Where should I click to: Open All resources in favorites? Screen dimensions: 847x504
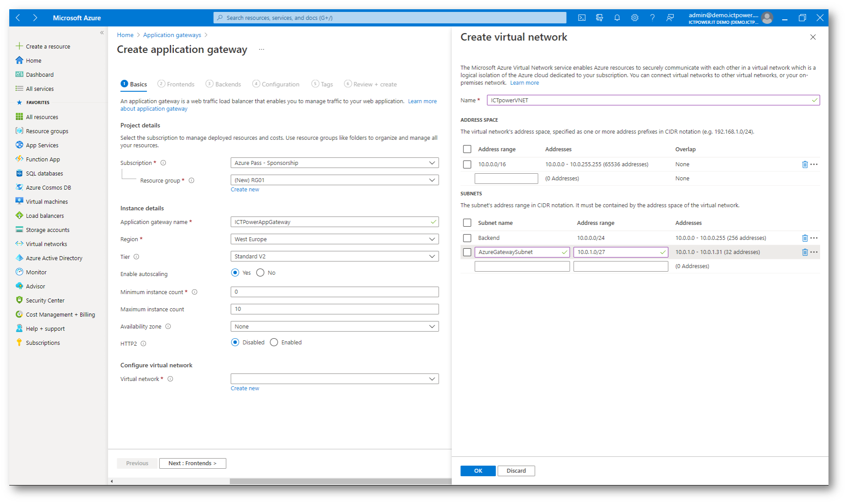click(37, 117)
